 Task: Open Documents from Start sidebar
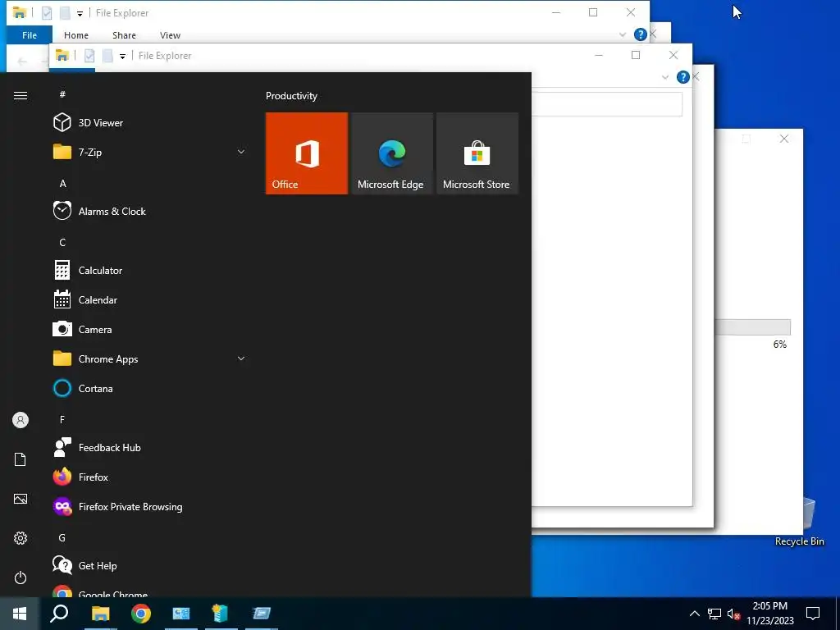pos(21,459)
